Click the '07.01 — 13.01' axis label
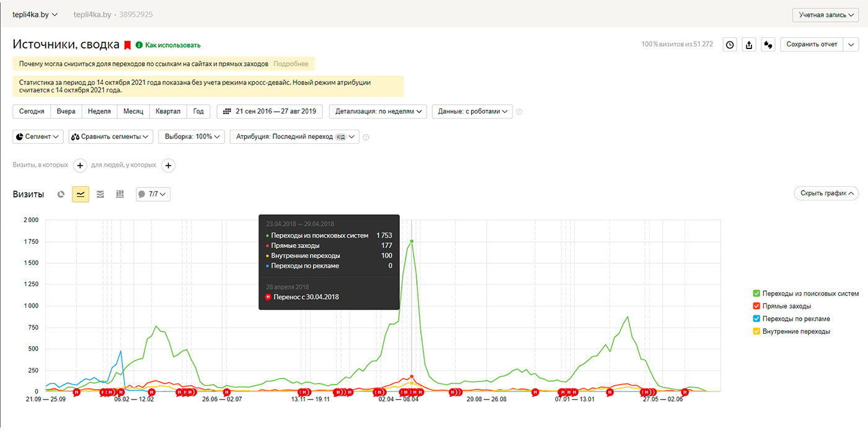 click(575, 400)
